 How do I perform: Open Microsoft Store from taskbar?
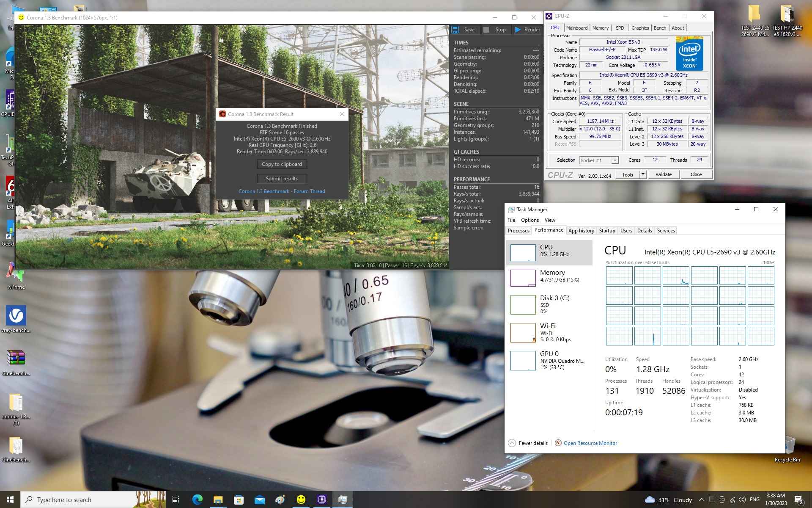click(239, 500)
